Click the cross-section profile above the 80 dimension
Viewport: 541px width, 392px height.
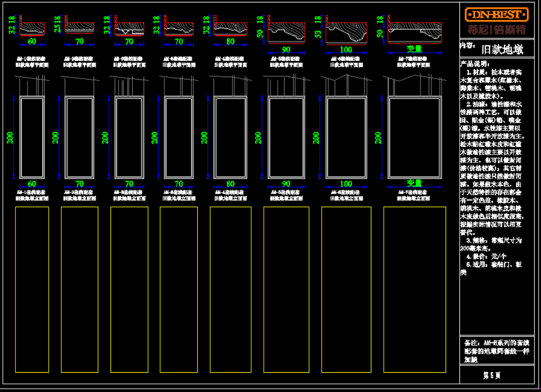coord(230,28)
